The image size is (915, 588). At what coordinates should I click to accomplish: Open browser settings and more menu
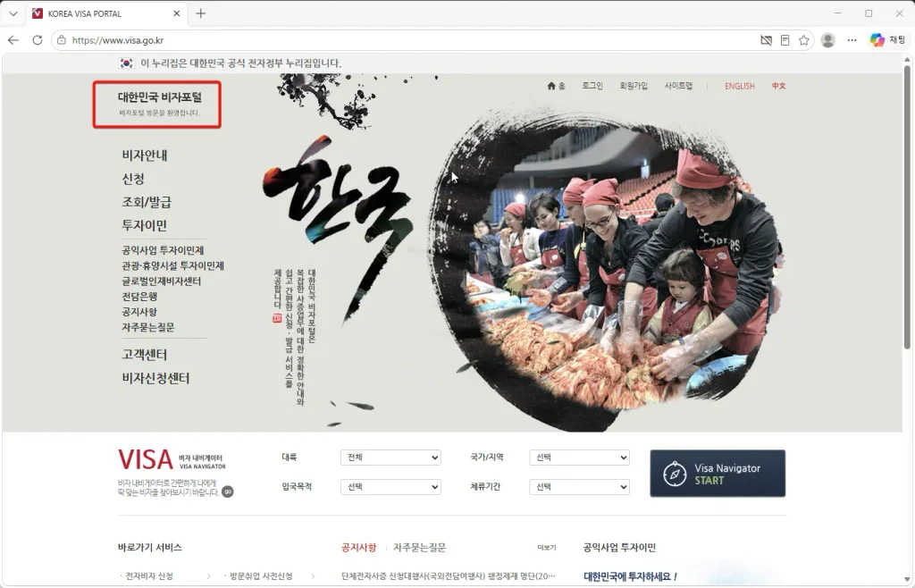852,40
